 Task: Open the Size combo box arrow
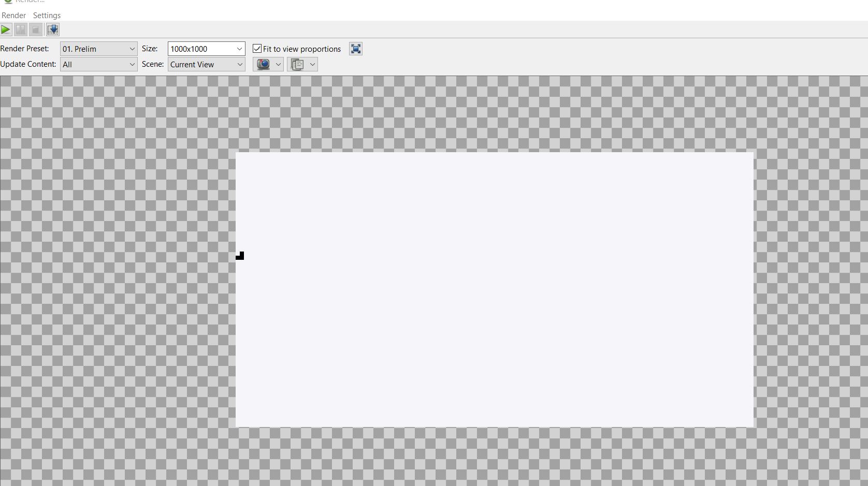pos(239,49)
